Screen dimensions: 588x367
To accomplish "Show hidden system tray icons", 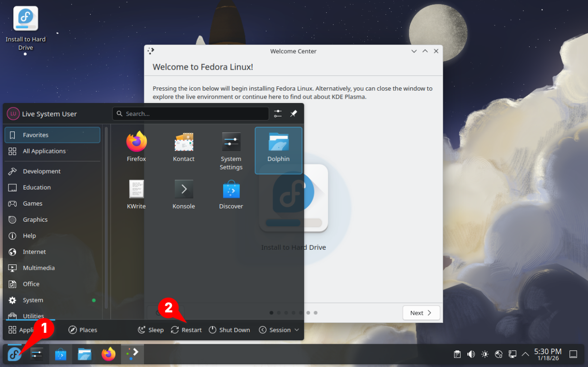I will click(525, 354).
